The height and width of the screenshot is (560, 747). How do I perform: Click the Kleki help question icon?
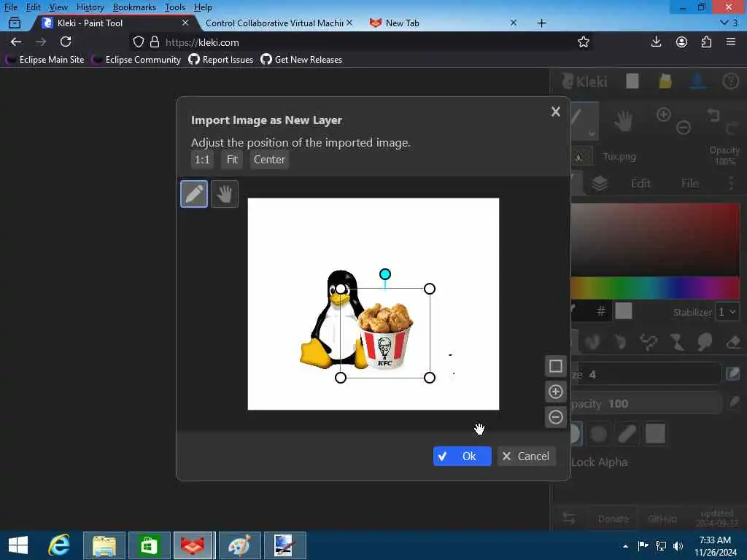pos(730,82)
